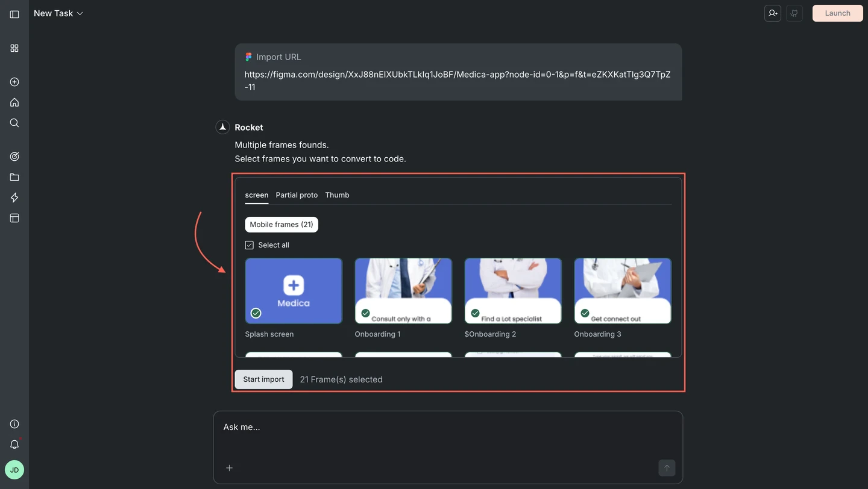Click the invite collaborator icon
Screen dimensions: 868x489
772,13
